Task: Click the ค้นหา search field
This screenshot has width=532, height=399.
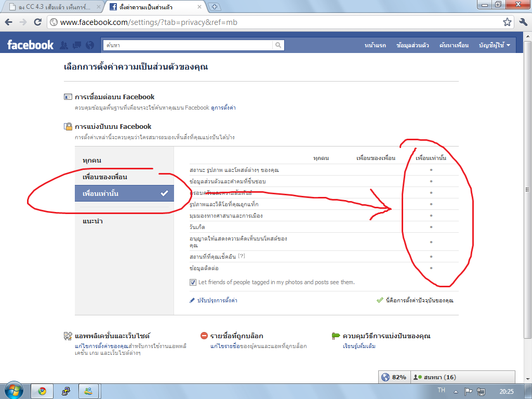Action: 188,45
